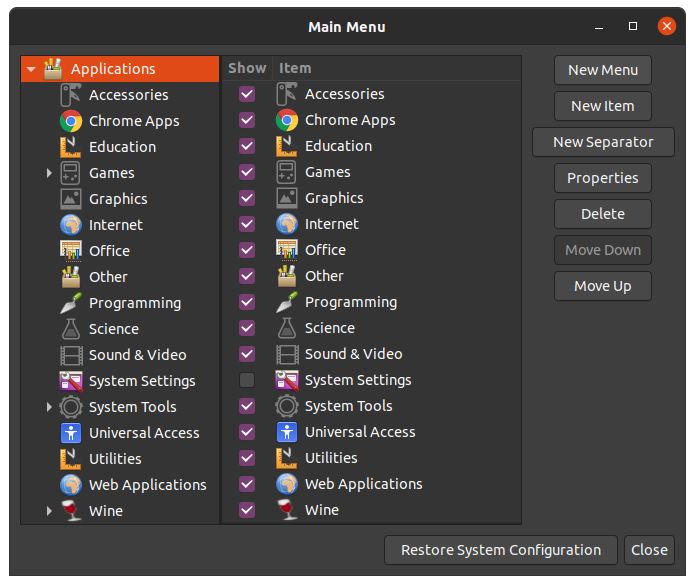This screenshot has height=585, width=695.
Task: Click the Chrome Apps icon in left tree
Action: tap(71, 121)
